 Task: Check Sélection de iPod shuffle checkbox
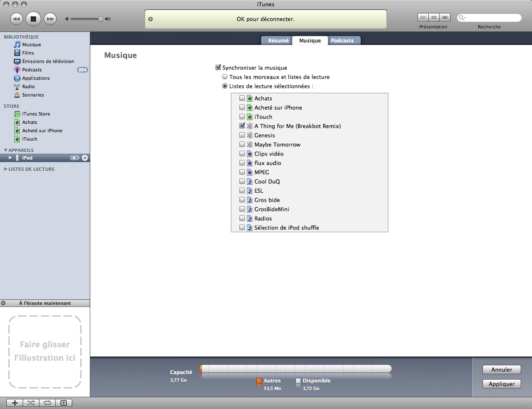pos(242,227)
